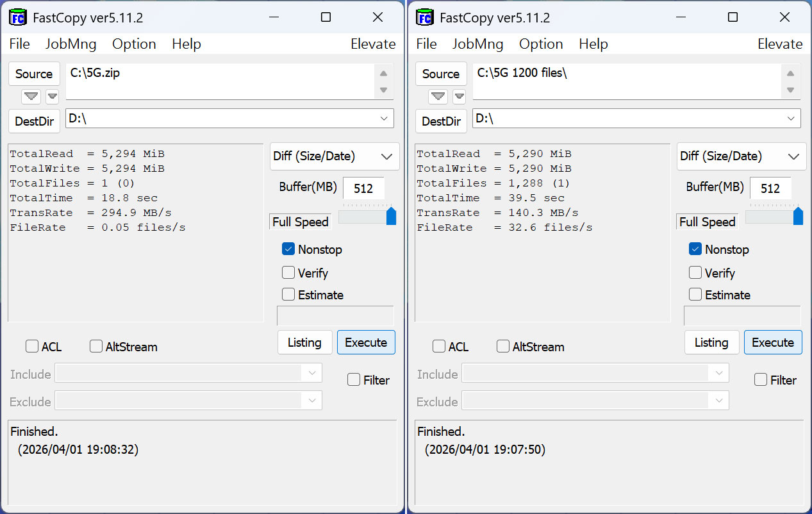Uncheck Nonstop in the right window
The height and width of the screenshot is (514, 812).
[695, 249]
